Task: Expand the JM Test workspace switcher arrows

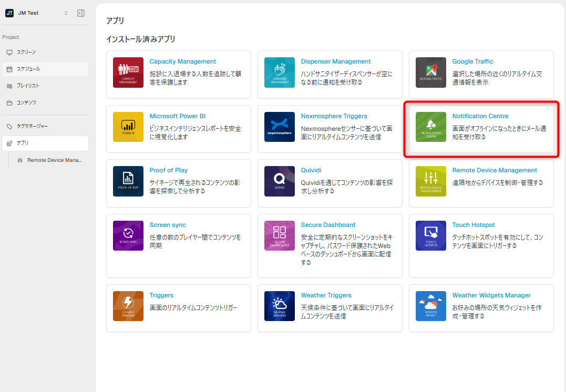Action: [66, 13]
